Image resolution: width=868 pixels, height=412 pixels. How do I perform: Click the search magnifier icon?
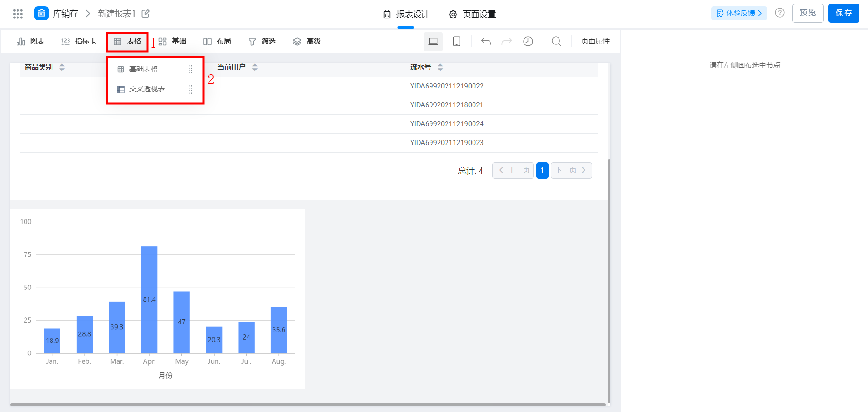(557, 42)
